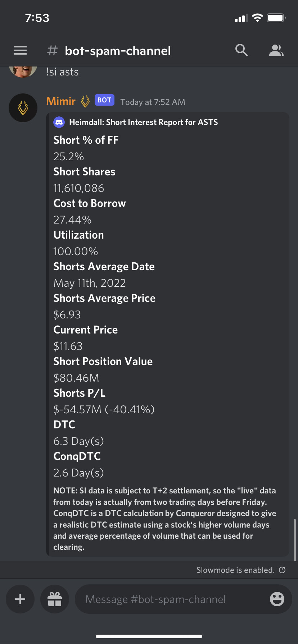Tap the user avatar above !si asts
Viewport: 298px width, 644px height.
click(x=23, y=71)
